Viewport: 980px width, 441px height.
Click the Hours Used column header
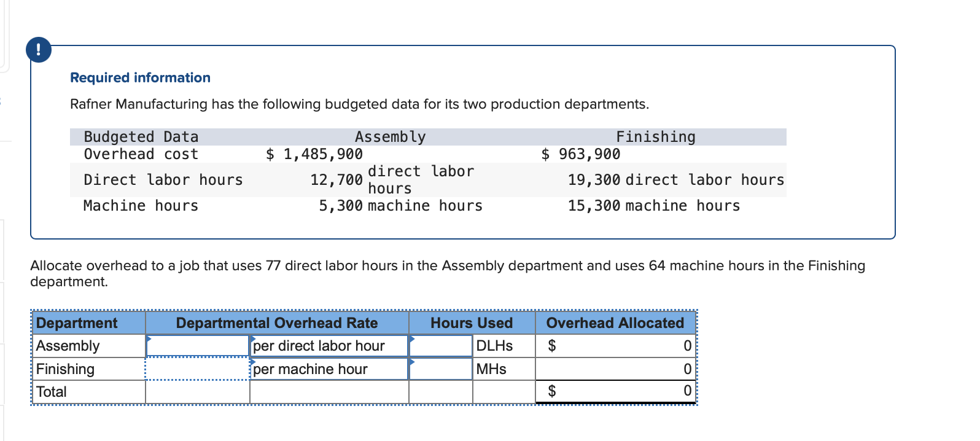click(x=472, y=322)
